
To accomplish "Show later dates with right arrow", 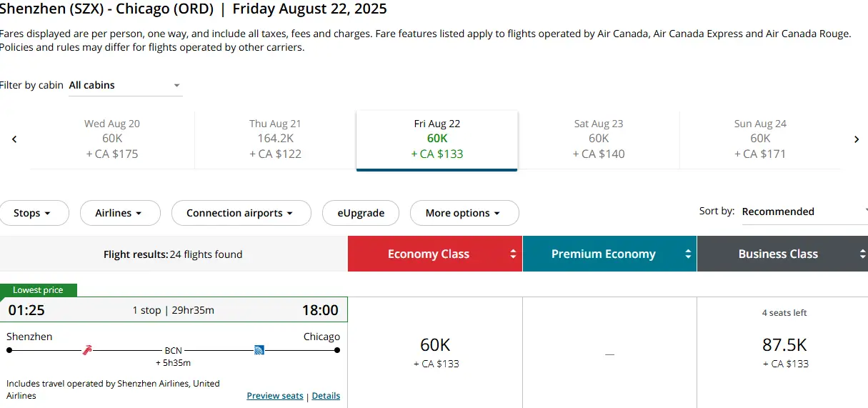I will tap(857, 139).
